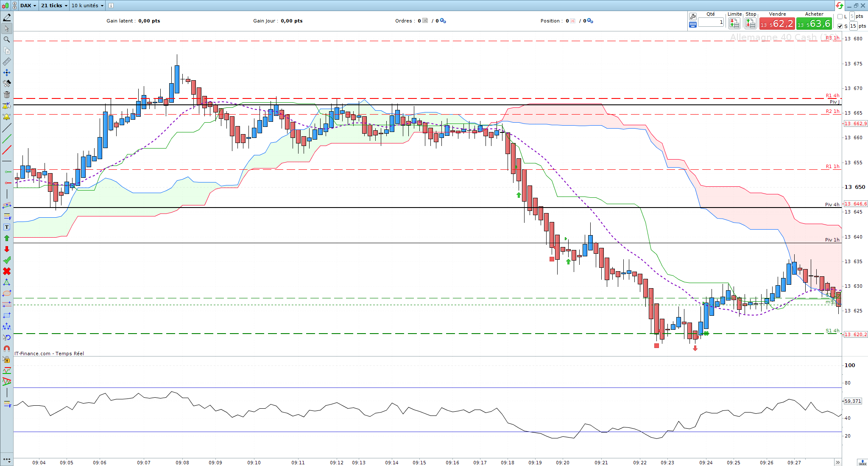Select the red X marker tool
This screenshot has width=868, height=466.
click(x=6, y=271)
